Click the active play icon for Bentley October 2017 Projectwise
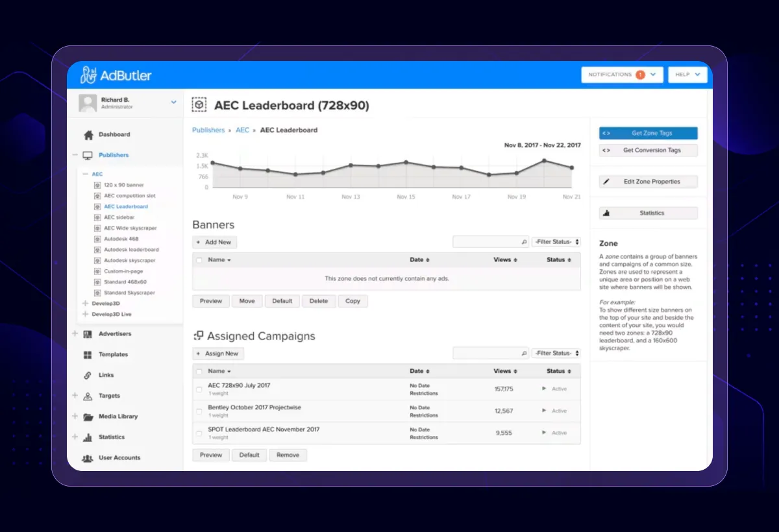 [544, 411]
